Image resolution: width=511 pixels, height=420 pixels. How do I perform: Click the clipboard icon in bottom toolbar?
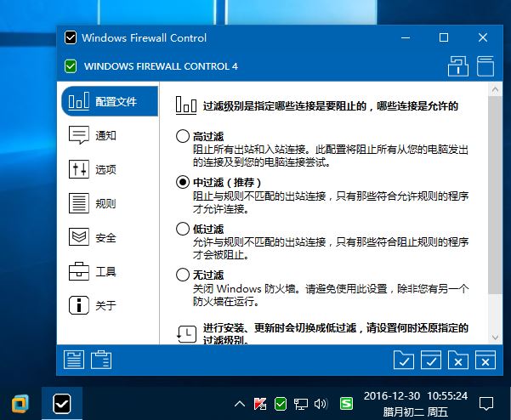[102, 360]
